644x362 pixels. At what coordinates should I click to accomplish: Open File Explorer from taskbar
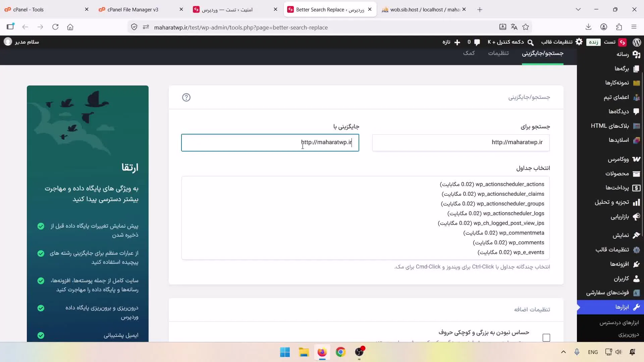(304, 352)
